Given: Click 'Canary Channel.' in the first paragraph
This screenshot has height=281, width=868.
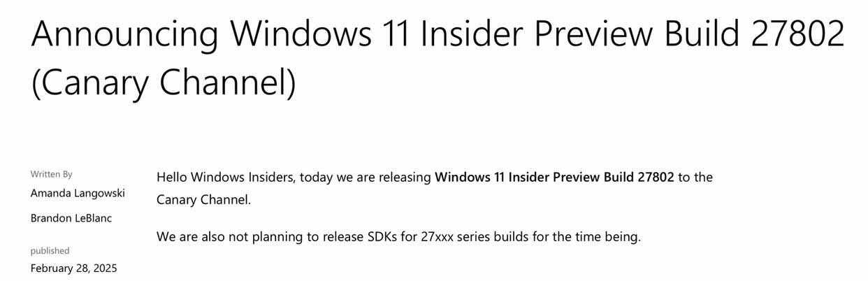Looking at the screenshot, I should [203, 200].
